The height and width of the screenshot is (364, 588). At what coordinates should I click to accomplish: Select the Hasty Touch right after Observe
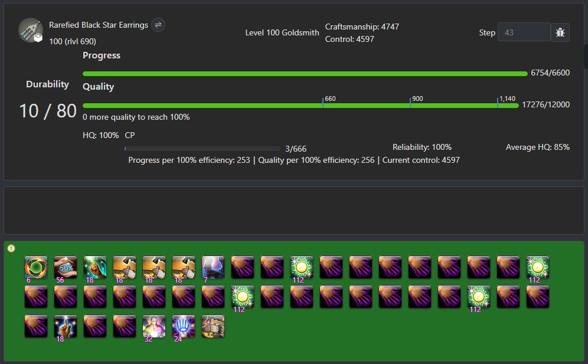click(x=243, y=267)
